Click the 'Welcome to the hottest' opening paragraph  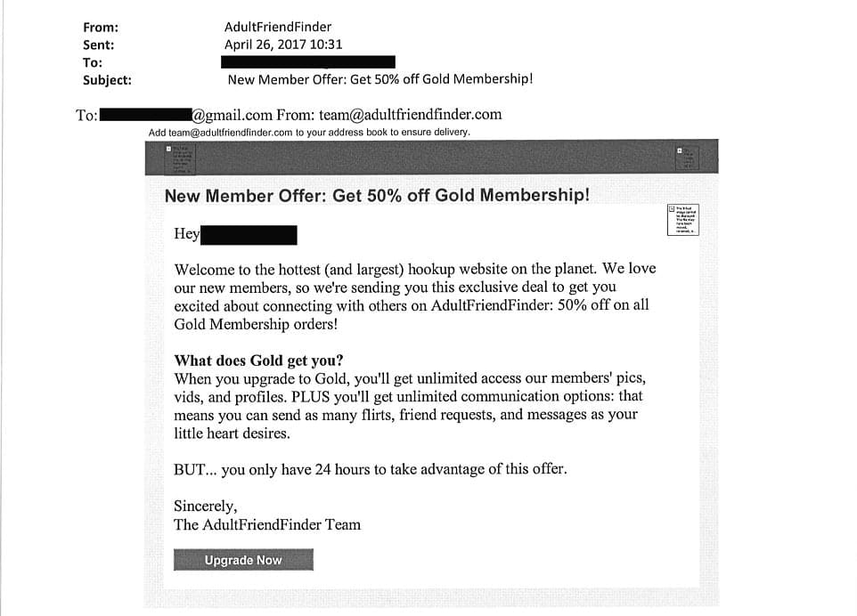[414, 296]
